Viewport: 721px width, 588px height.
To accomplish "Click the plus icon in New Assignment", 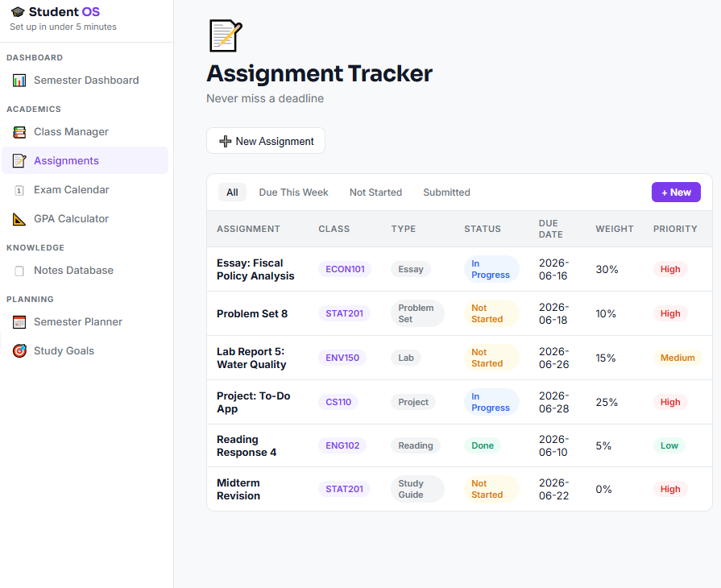I will click(226, 141).
